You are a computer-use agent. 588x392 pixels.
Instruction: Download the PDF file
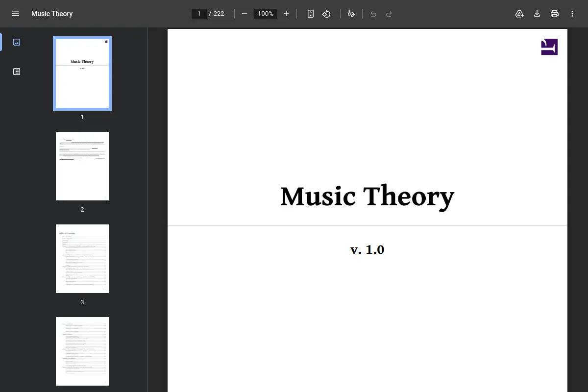click(x=537, y=14)
